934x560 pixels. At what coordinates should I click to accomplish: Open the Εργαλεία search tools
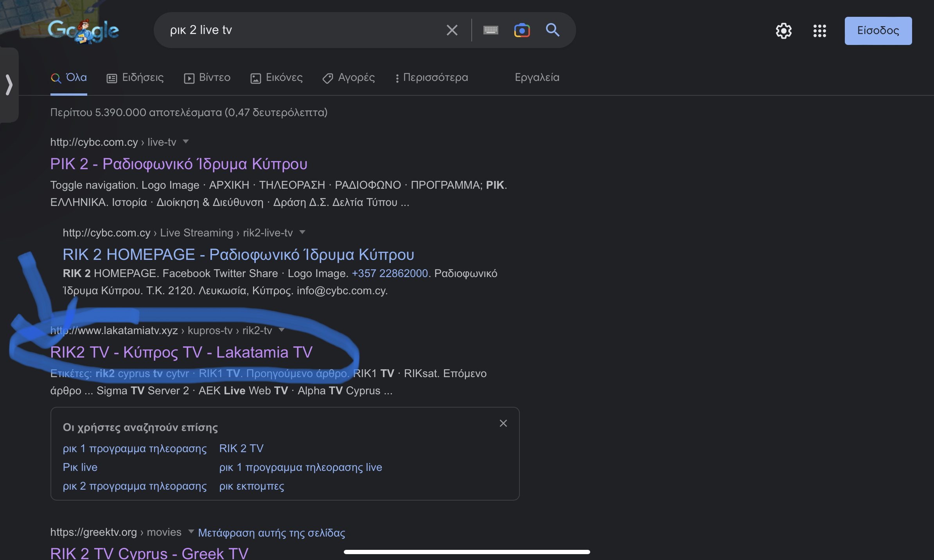tap(537, 77)
